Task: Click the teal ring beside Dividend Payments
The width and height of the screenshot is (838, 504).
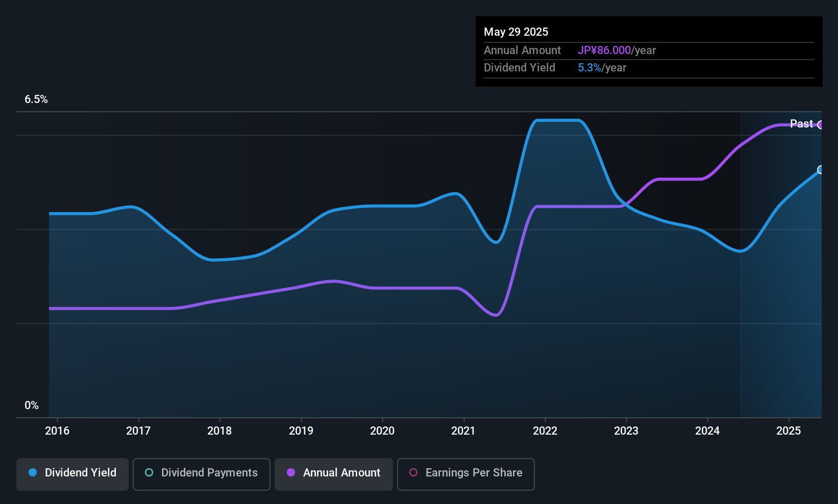Action: 149,472
